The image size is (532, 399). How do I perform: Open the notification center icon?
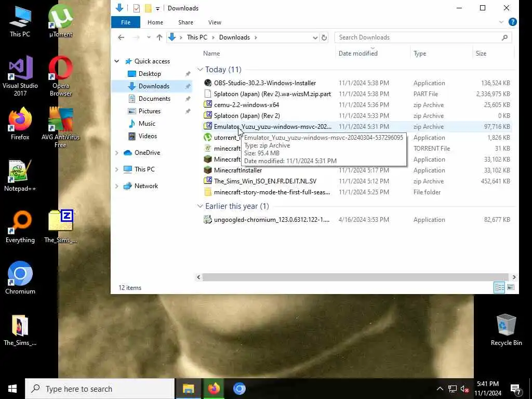(x=516, y=389)
